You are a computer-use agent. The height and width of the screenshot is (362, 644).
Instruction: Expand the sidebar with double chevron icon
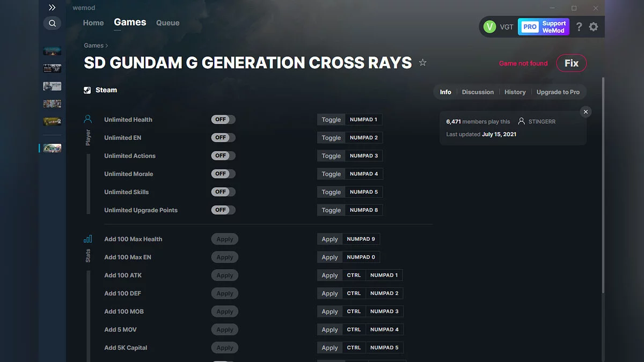52,8
